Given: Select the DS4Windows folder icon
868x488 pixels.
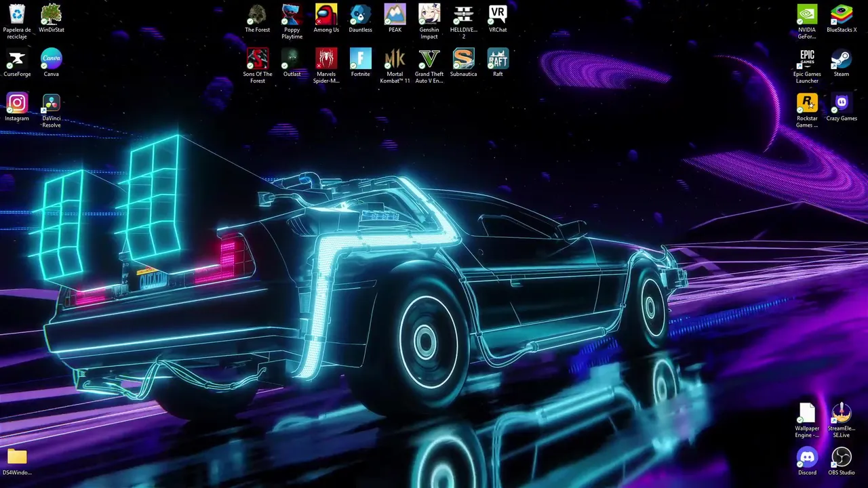Looking at the screenshot, I should [17, 457].
